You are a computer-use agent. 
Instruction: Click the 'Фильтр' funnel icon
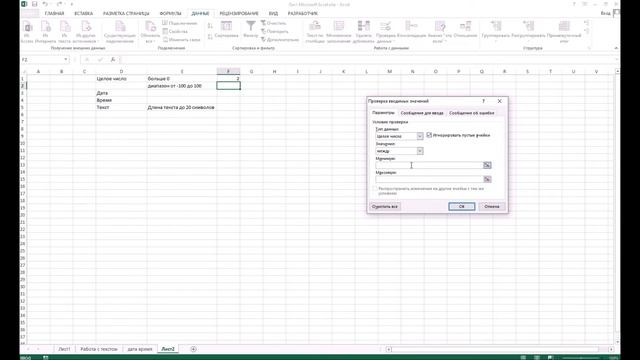coord(251,30)
